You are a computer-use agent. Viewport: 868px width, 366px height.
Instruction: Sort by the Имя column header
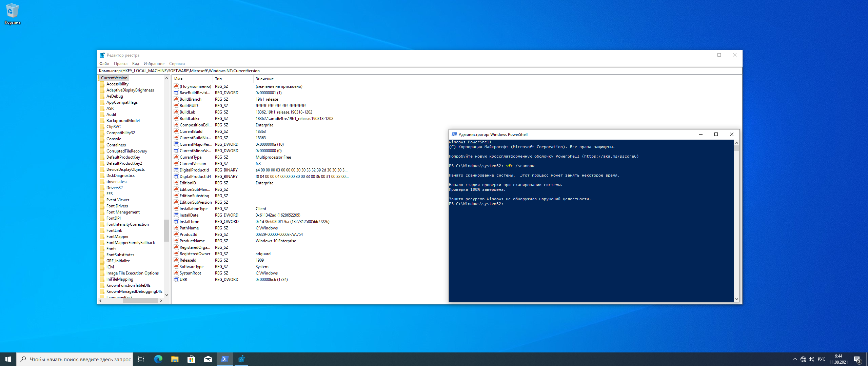click(x=193, y=79)
